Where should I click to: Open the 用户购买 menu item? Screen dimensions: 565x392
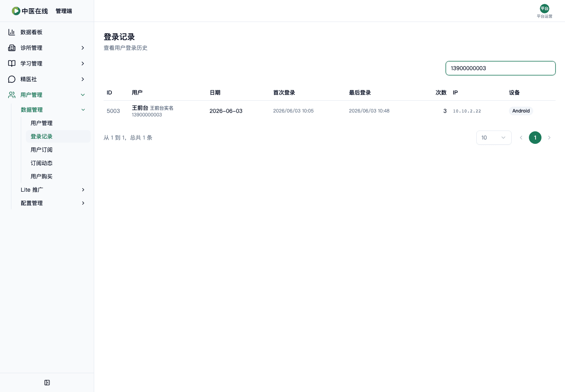[x=58, y=176]
